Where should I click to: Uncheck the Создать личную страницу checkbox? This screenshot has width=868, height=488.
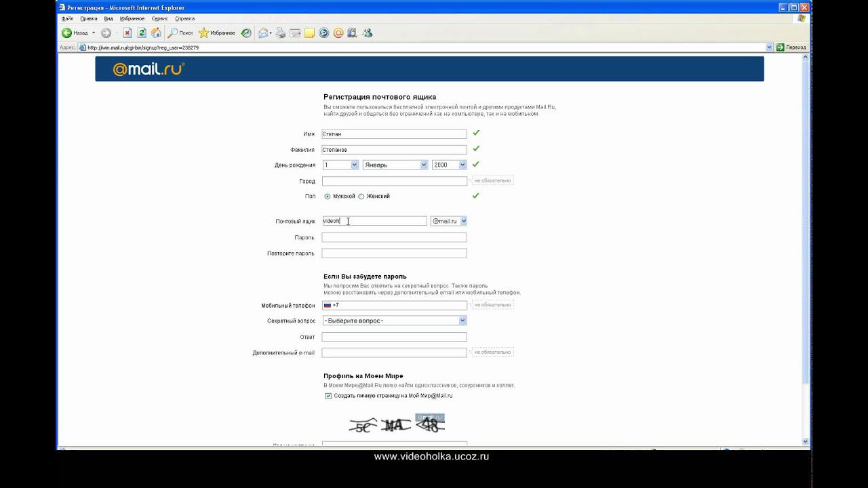click(x=329, y=396)
